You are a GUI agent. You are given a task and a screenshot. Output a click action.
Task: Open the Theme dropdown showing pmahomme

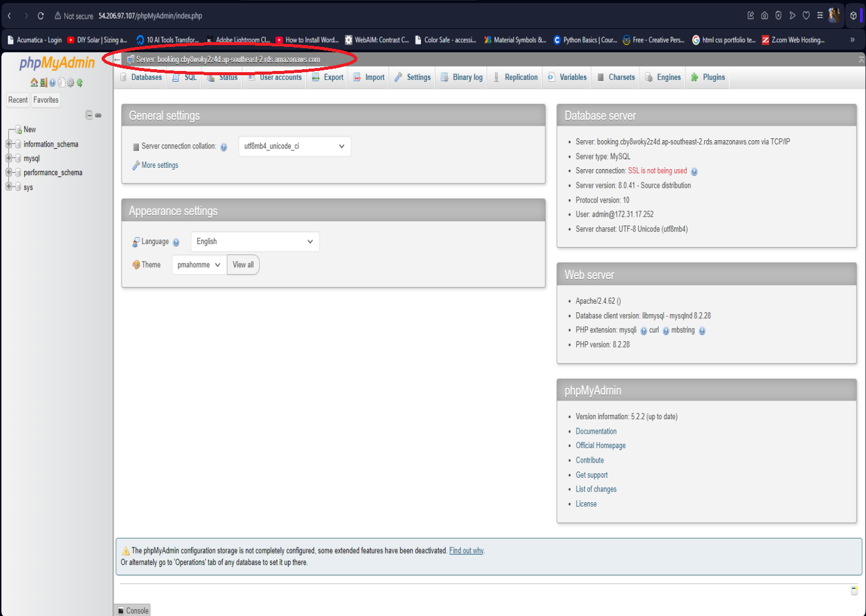pos(199,265)
